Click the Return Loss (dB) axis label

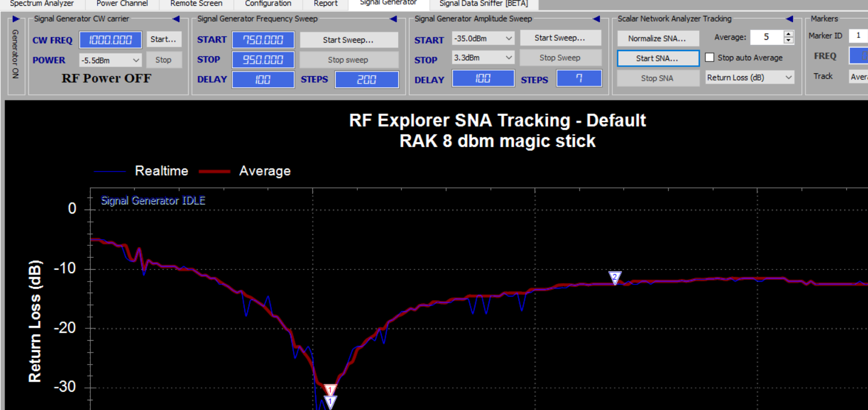[x=35, y=321]
